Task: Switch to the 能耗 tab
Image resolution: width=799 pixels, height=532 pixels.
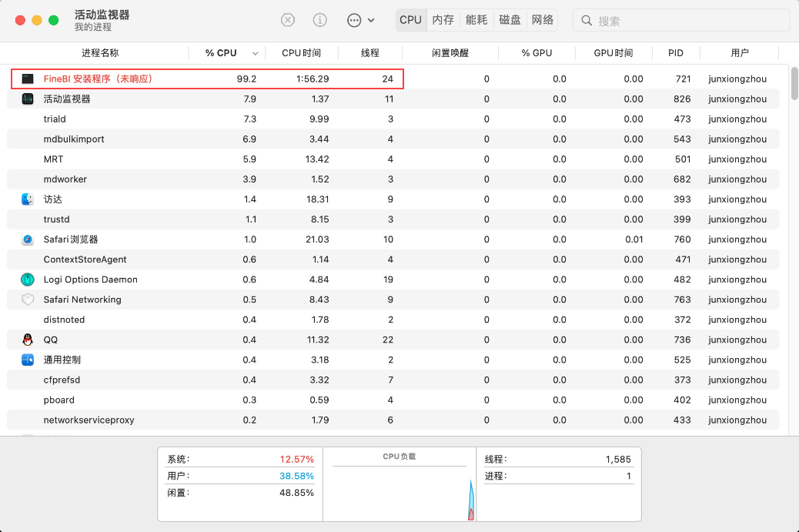Action: click(476, 20)
